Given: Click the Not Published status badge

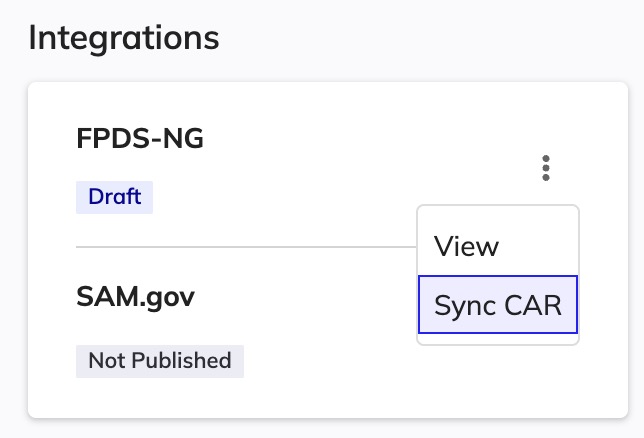Looking at the screenshot, I should [x=160, y=360].
